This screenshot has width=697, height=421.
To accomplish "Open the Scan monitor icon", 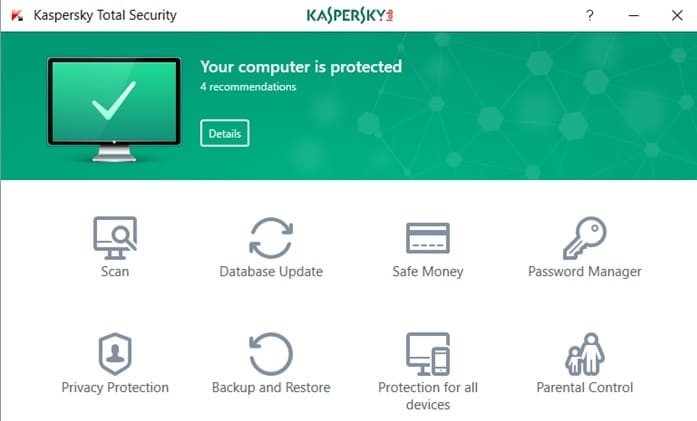I will click(115, 238).
